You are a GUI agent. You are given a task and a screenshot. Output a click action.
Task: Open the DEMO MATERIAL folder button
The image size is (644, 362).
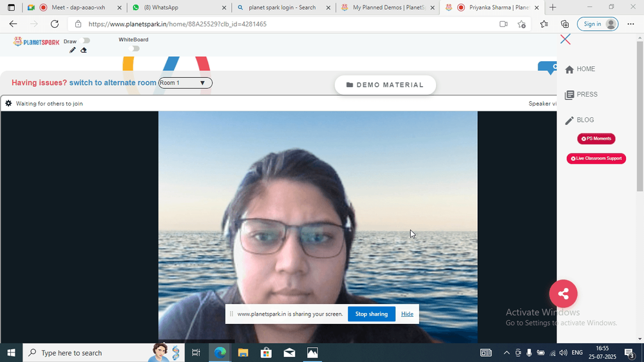[385, 85]
